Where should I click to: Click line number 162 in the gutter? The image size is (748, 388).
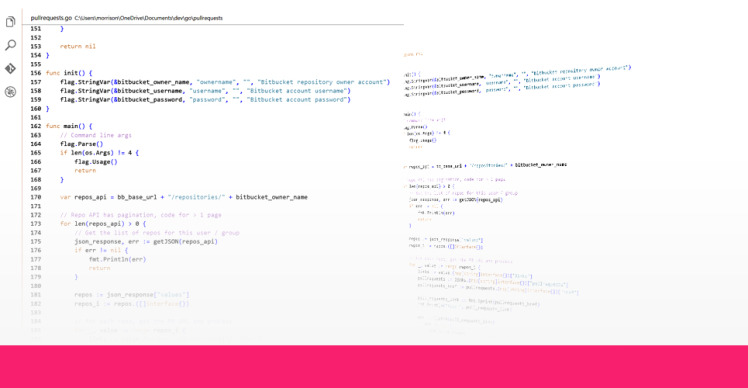[36, 126]
